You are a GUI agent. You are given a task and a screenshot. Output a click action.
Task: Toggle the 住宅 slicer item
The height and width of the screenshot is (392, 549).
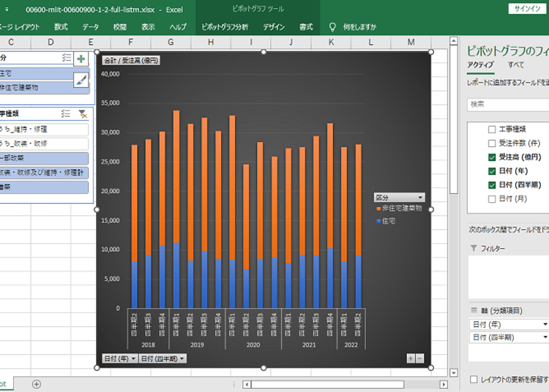44,74
